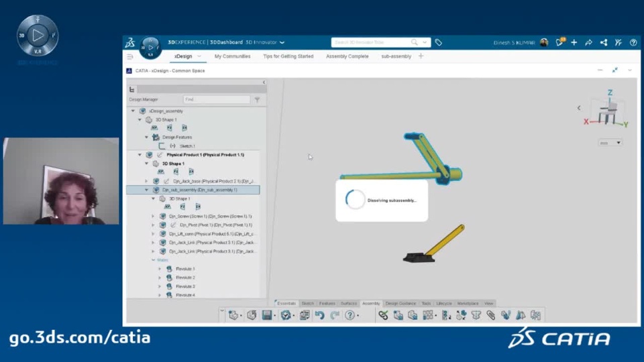Click the last icon in Assembly toolbar
The width and height of the screenshot is (644, 362).
click(535, 315)
